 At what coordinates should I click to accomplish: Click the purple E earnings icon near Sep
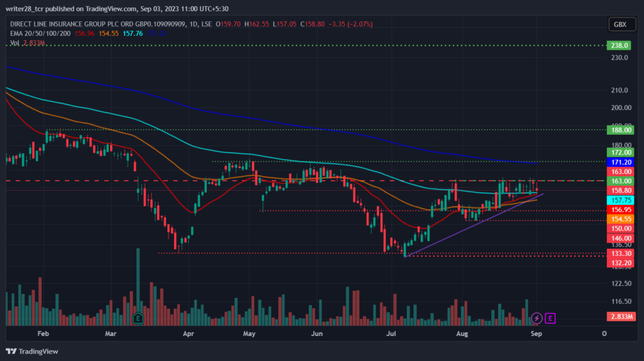550,318
